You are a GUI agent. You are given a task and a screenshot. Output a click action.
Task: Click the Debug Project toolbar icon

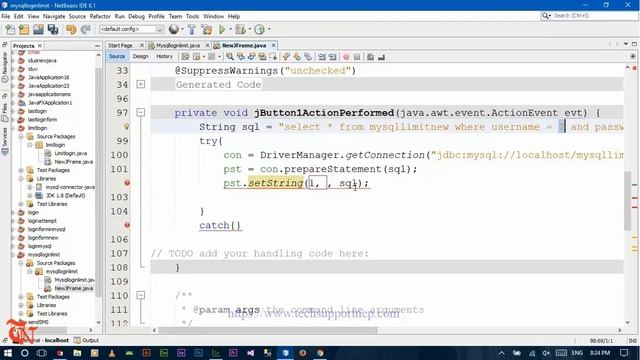[240, 29]
